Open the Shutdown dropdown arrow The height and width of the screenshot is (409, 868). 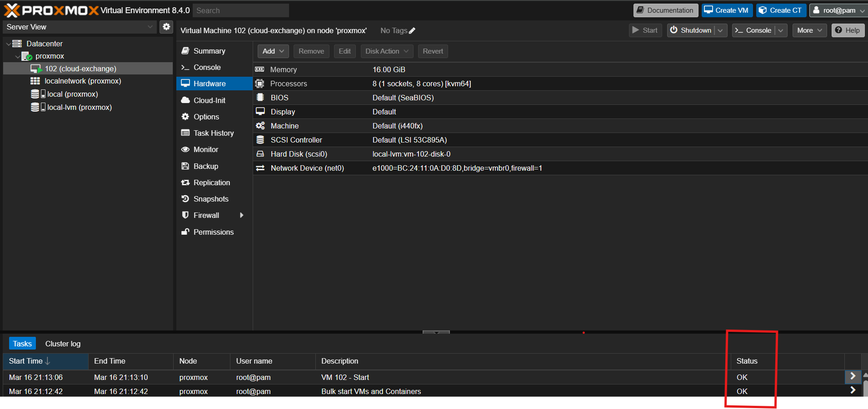click(x=720, y=30)
